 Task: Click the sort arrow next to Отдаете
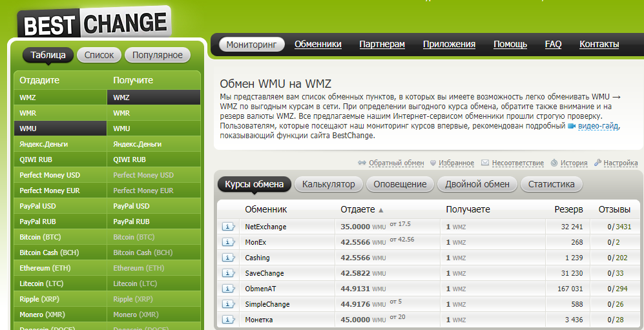tap(380, 210)
